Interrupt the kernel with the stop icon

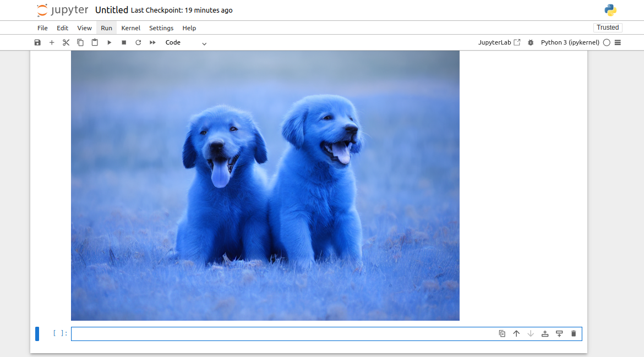point(124,42)
